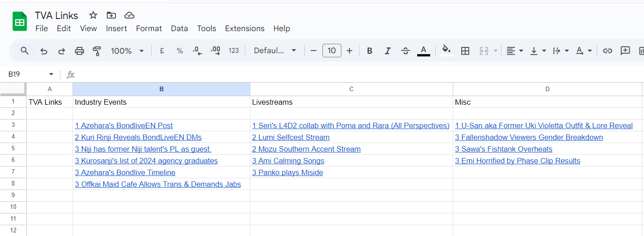
Task: Click the merge cells icon
Action: point(484,51)
